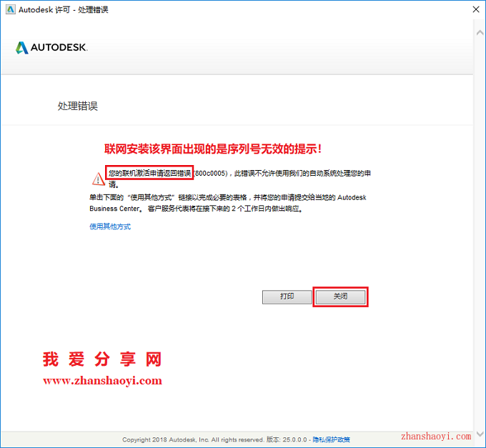Open the 隐私保护政策 link in footer
The width and height of the screenshot is (486, 448).
pos(332,439)
